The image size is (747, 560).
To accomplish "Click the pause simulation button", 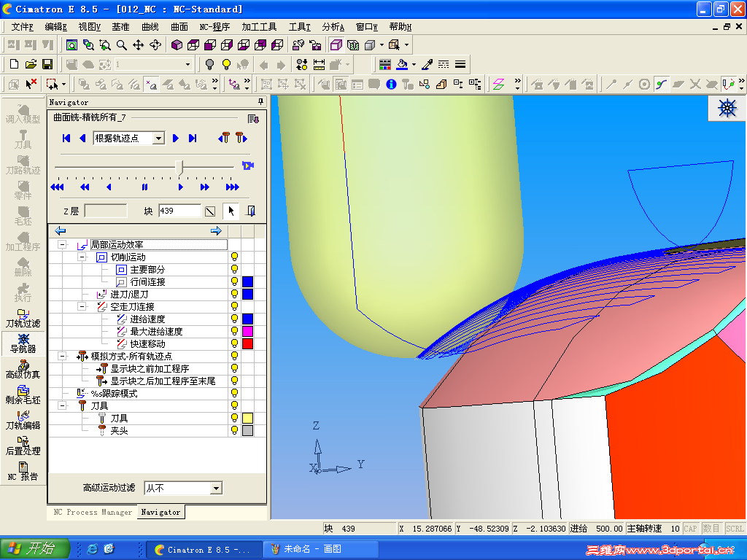I will pos(144,187).
